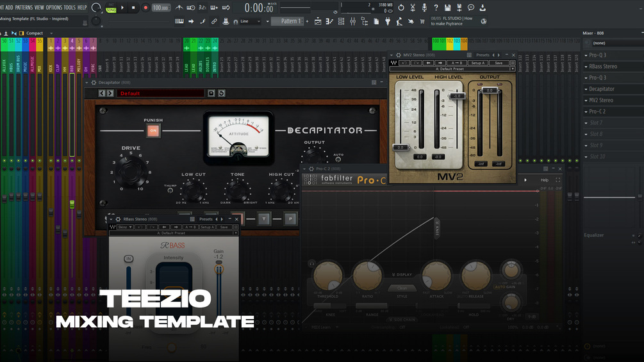This screenshot has width=644, height=362.
Task: Open Decapitator plugin gear settings
Action: tap(94, 83)
